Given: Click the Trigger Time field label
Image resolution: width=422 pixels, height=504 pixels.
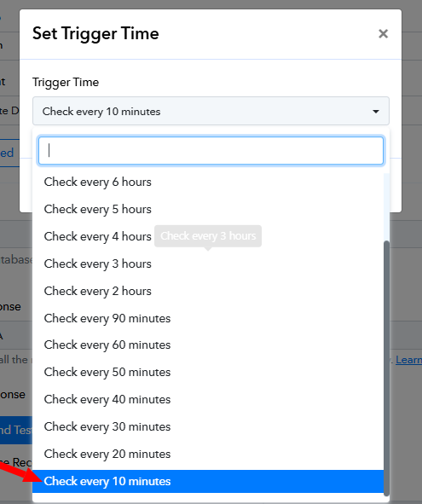Looking at the screenshot, I should coord(66,82).
